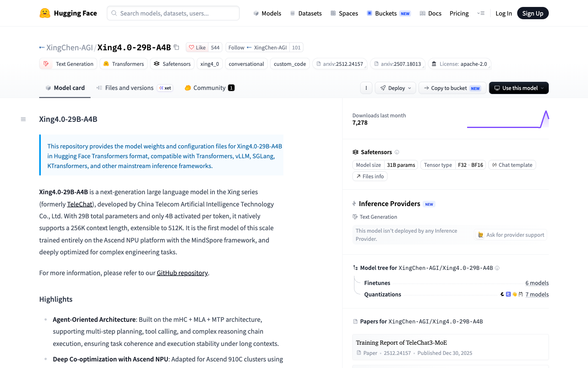Open the arxiv:2512.24157 paper tag

point(340,64)
